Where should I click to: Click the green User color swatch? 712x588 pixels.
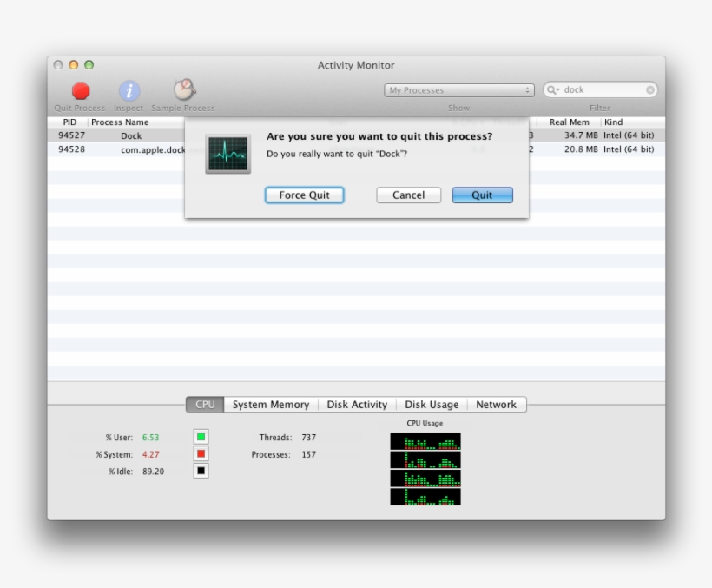tap(201, 437)
